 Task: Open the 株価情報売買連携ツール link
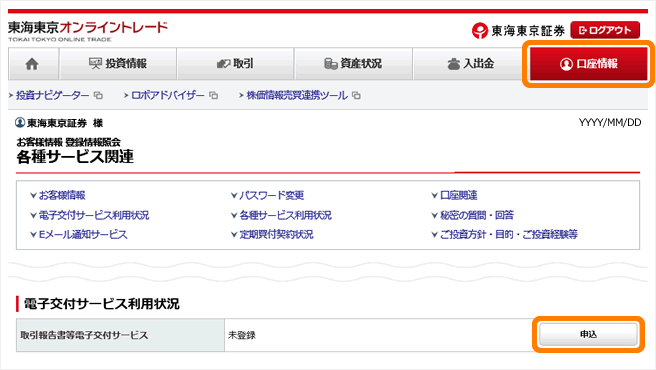(x=297, y=95)
